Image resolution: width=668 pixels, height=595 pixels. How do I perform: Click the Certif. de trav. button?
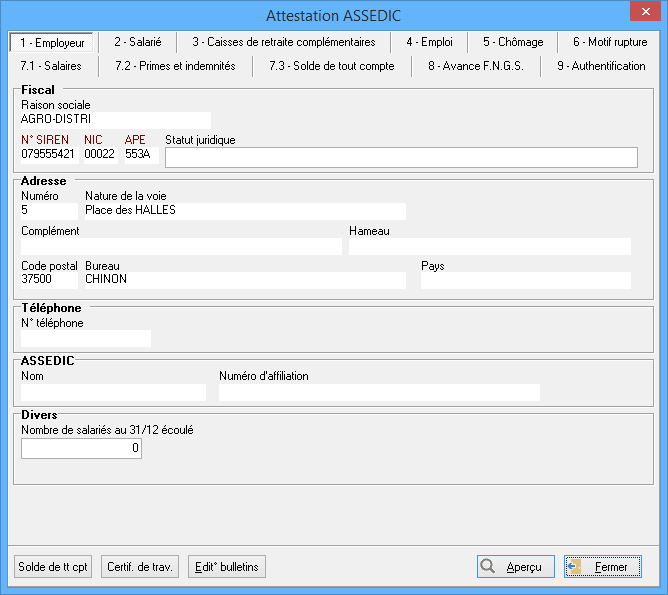pos(141,567)
